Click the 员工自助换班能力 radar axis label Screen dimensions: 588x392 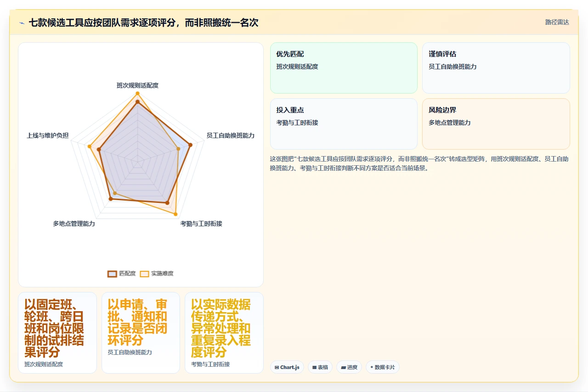pos(231,135)
